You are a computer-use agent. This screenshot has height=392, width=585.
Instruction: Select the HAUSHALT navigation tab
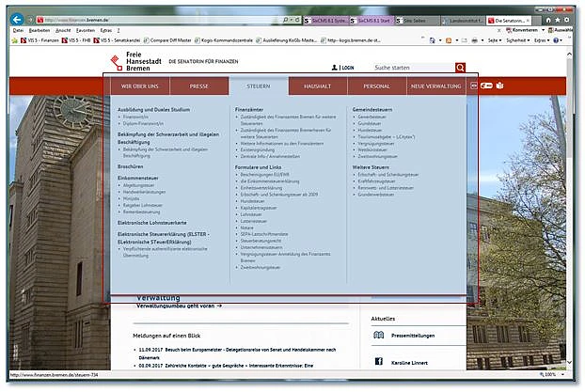coord(317,86)
